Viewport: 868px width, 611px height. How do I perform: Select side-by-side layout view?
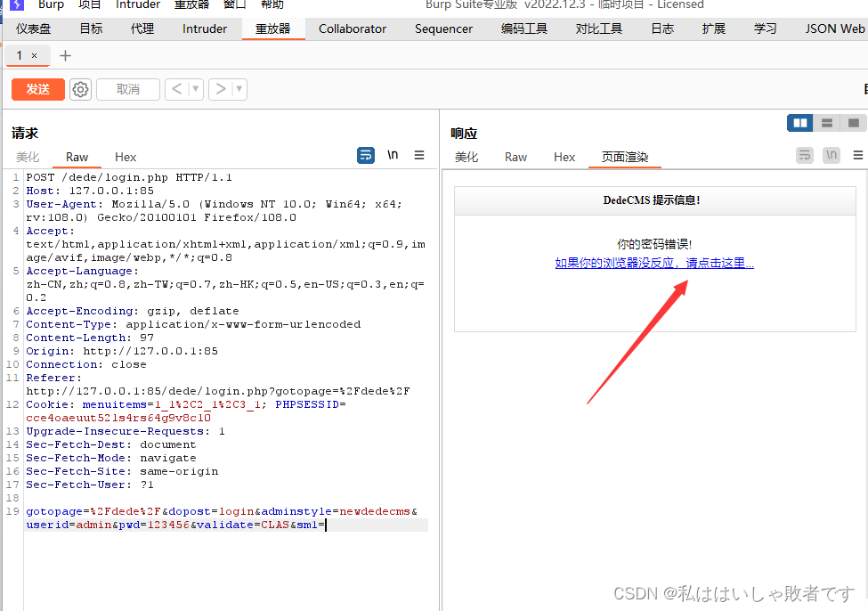(800, 123)
